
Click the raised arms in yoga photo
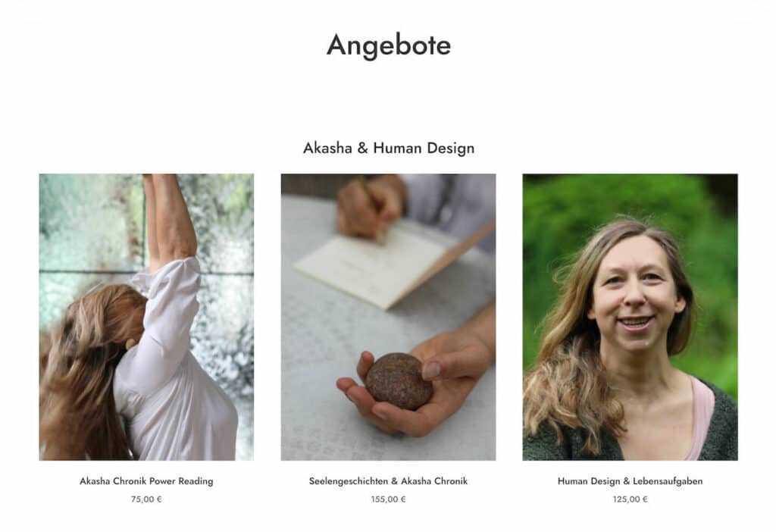click(x=171, y=217)
